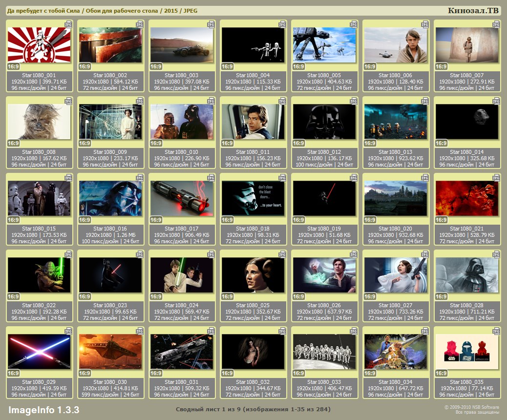Viewport: 507px width, 420px height.
Task: Click the 16:9 ratio badge on Star1080_002
Action: point(84,66)
